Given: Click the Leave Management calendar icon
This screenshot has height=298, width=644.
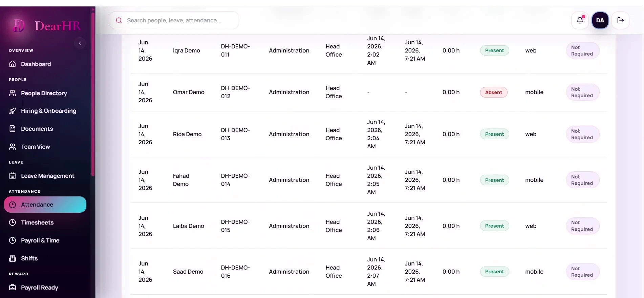Looking at the screenshot, I should [13, 176].
